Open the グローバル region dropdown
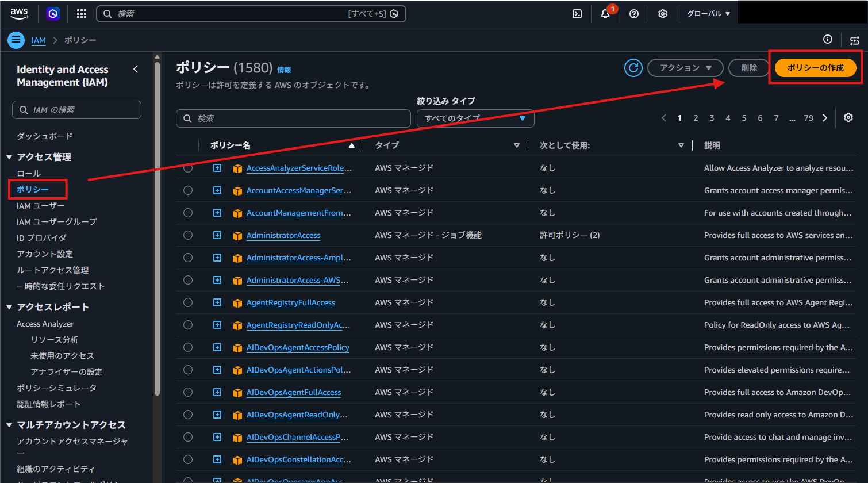 (708, 14)
